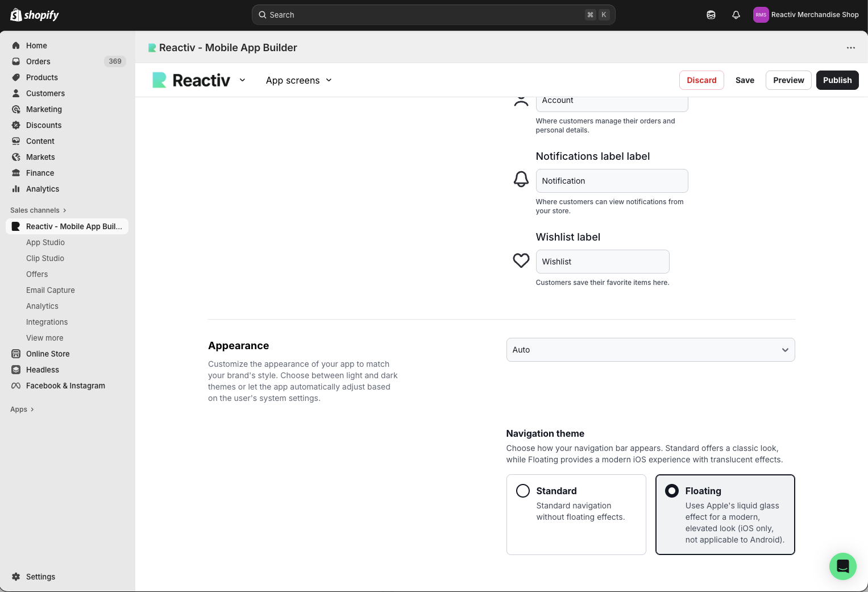Open Settings via the gear icon

16,577
